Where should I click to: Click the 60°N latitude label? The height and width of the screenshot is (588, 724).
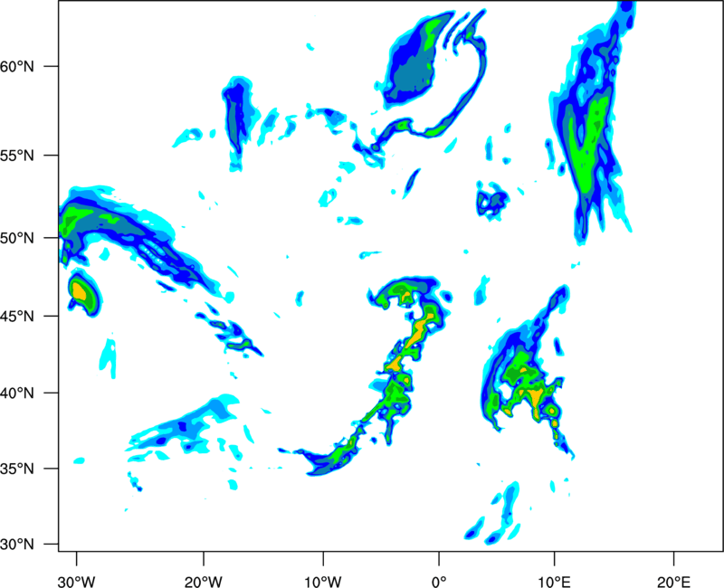[x=17, y=67]
